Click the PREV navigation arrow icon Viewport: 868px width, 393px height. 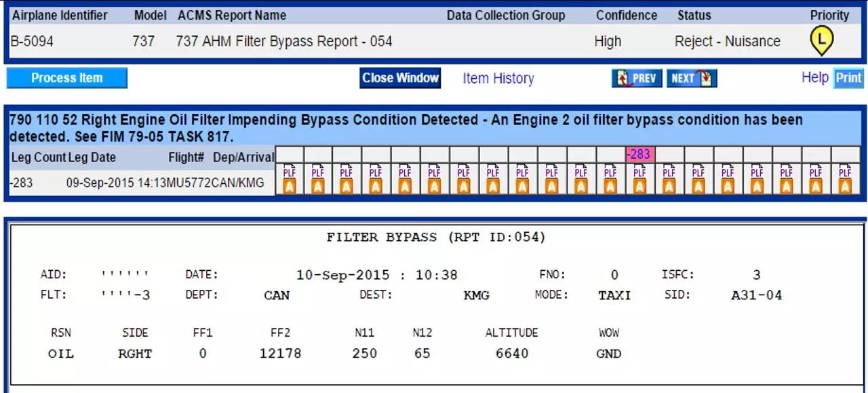[636, 78]
